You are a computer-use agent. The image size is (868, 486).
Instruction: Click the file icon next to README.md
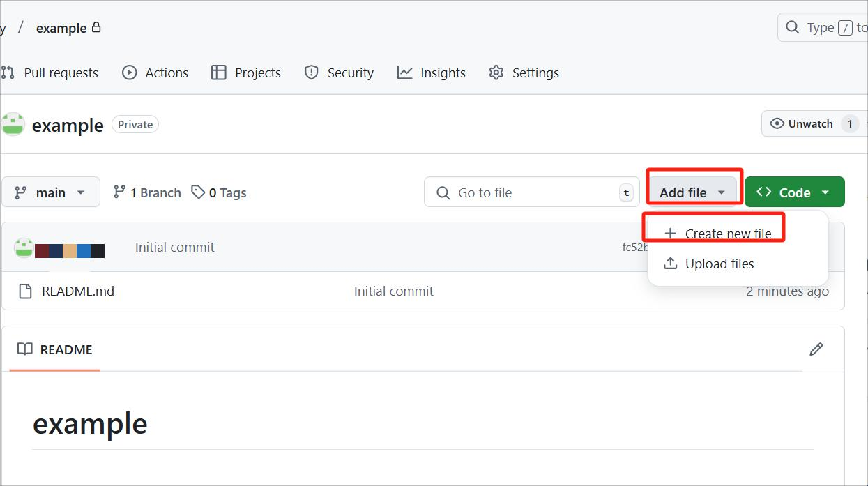click(x=25, y=291)
